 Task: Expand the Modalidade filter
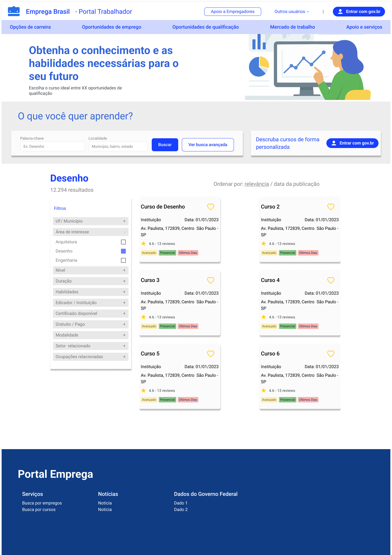pos(91,335)
